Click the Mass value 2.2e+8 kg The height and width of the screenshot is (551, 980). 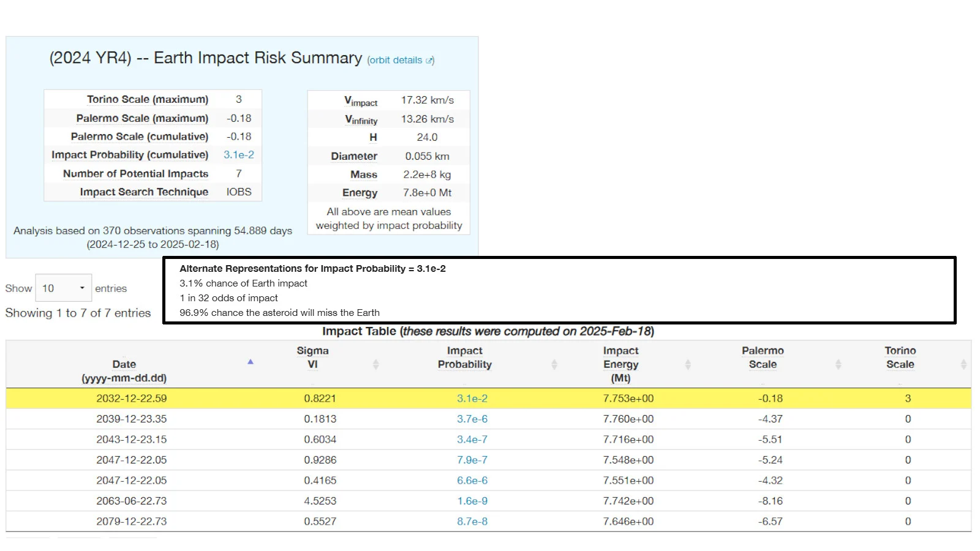[427, 174]
